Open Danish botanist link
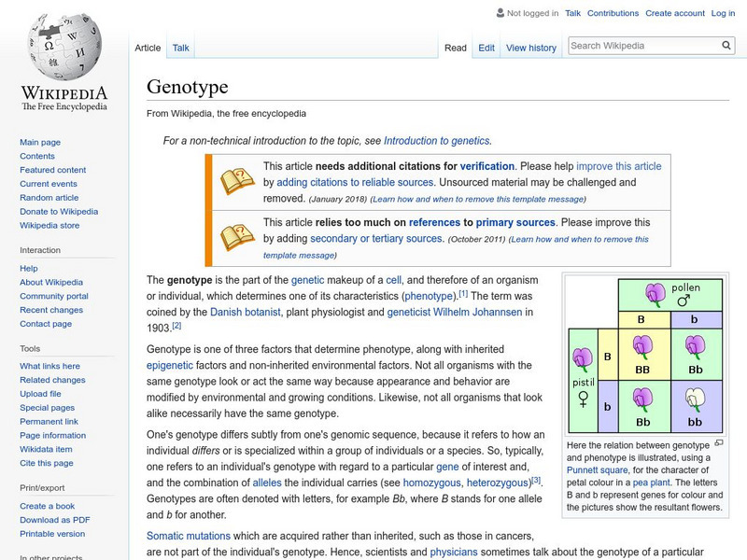Viewport: 747px width, 560px height. pyautogui.click(x=245, y=313)
